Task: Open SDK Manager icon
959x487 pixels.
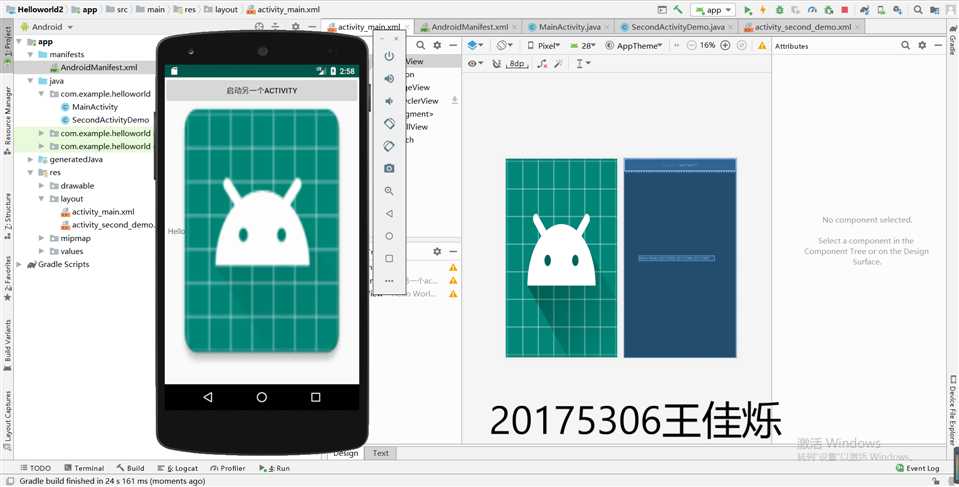Action: click(x=897, y=10)
